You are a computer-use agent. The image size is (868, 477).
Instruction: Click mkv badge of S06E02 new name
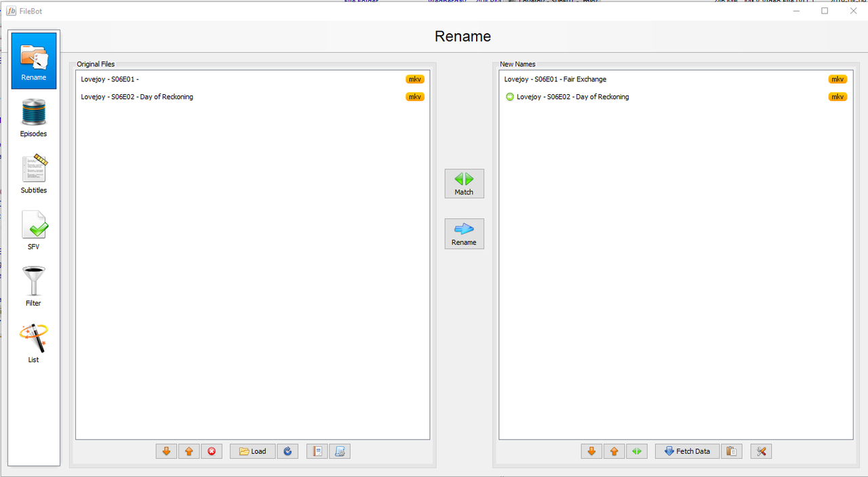click(x=838, y=97)
